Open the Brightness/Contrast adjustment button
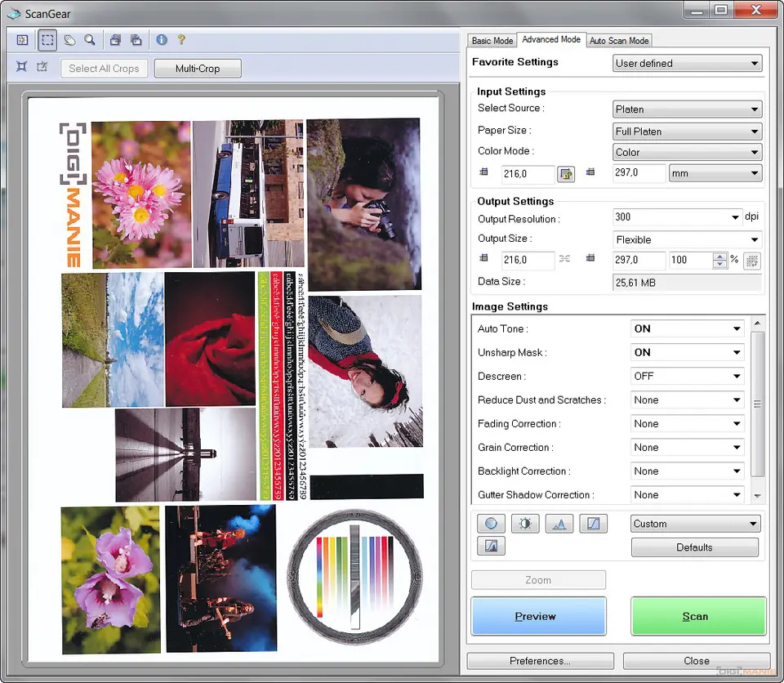 tap(525, 524)
